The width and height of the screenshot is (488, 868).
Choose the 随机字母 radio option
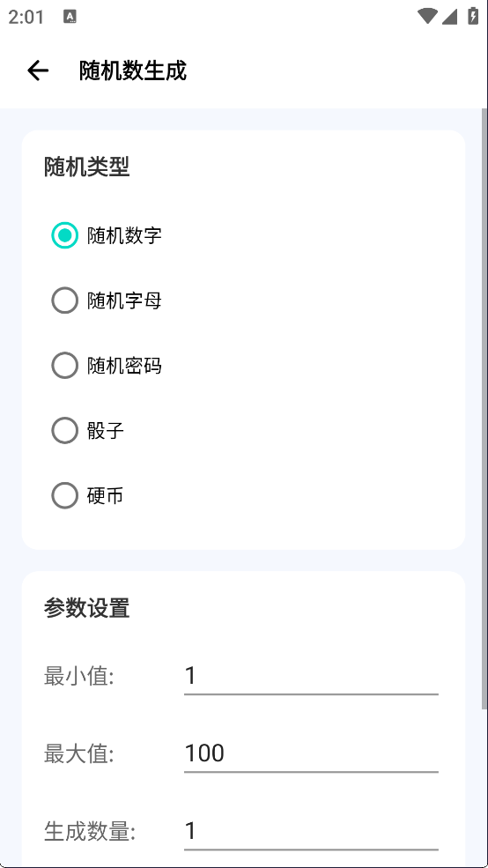click(107, 300)
